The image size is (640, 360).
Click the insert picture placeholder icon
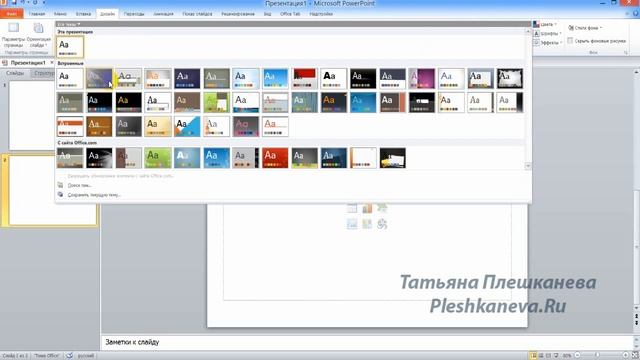352,224
